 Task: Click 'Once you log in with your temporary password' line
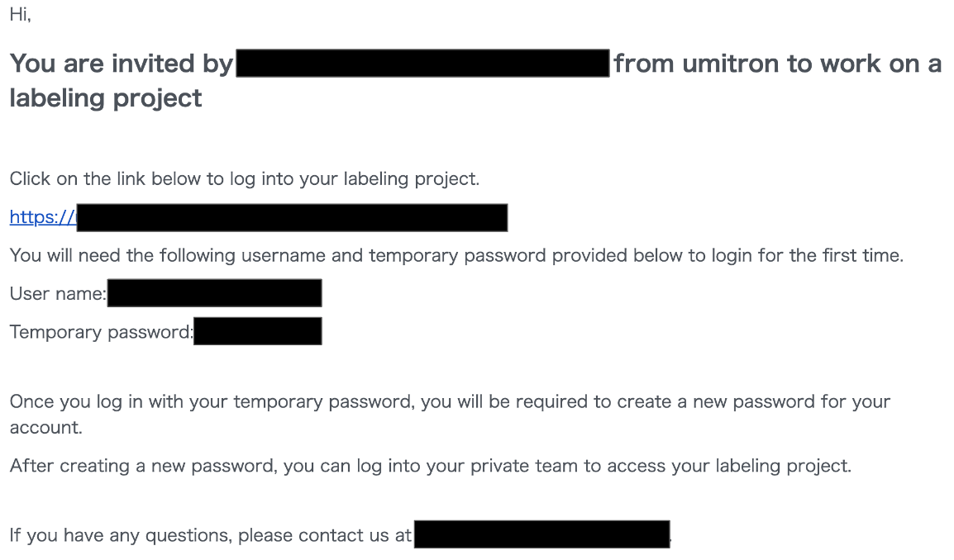tap(449, 402)
